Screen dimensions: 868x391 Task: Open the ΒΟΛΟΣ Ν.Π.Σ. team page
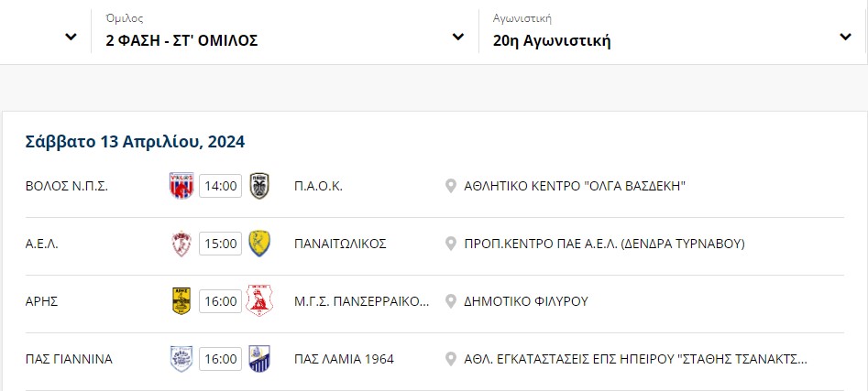click(x=67, y=187)
